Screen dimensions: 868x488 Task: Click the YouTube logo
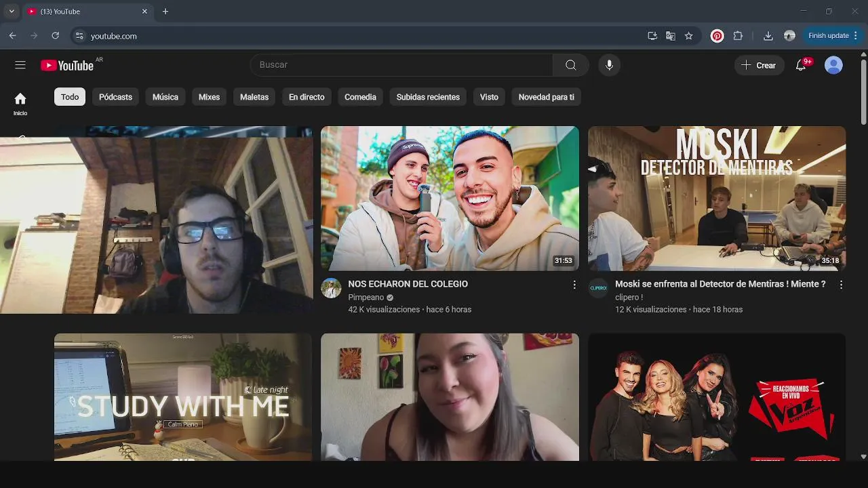67,65
